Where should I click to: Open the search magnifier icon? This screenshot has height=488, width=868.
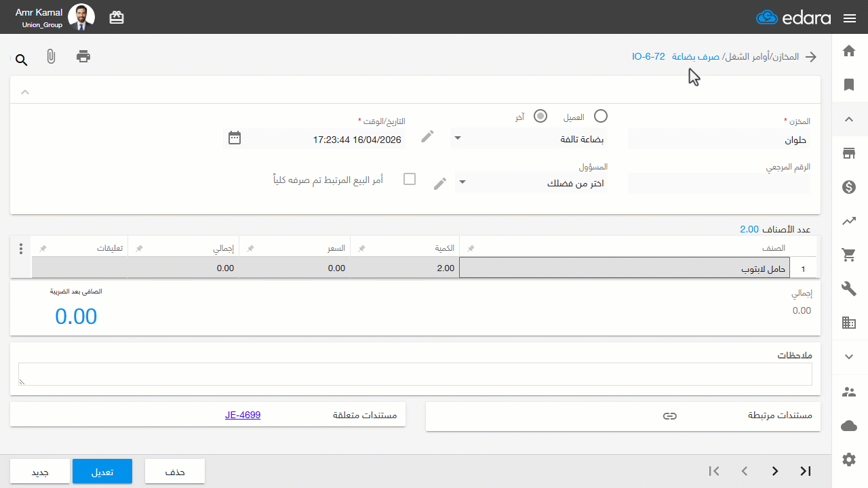click(22, 60)
